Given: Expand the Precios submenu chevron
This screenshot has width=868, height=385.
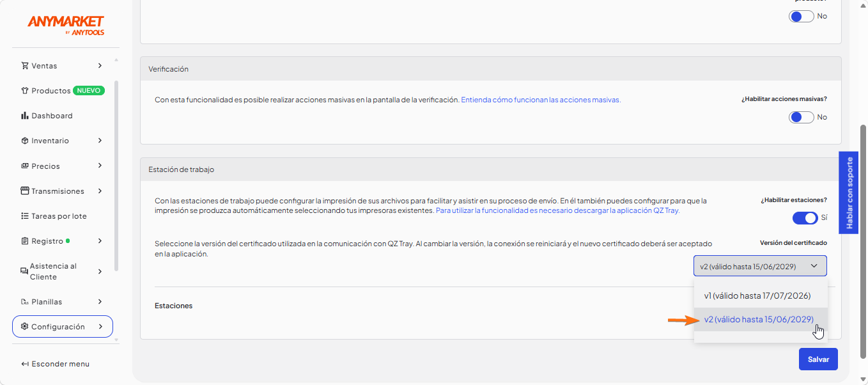Looking at the screenshot, I should pyautogui.click(x=100, y=166).
